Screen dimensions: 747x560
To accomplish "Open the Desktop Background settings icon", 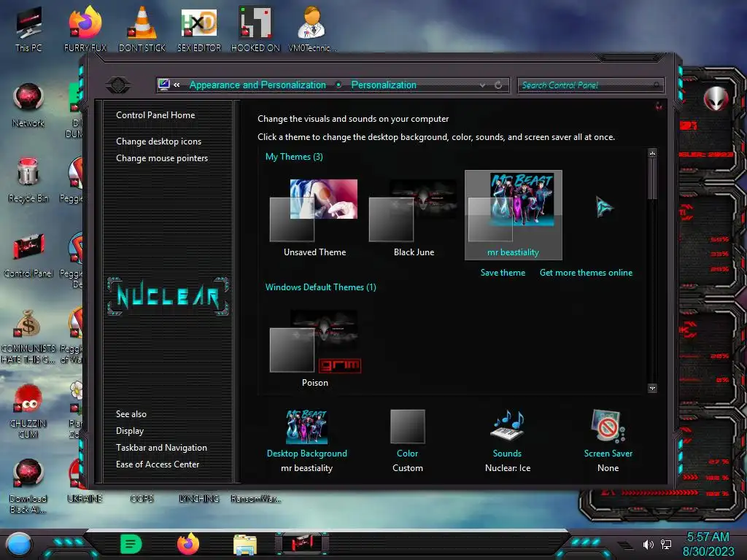I will (x=307, y=427).
